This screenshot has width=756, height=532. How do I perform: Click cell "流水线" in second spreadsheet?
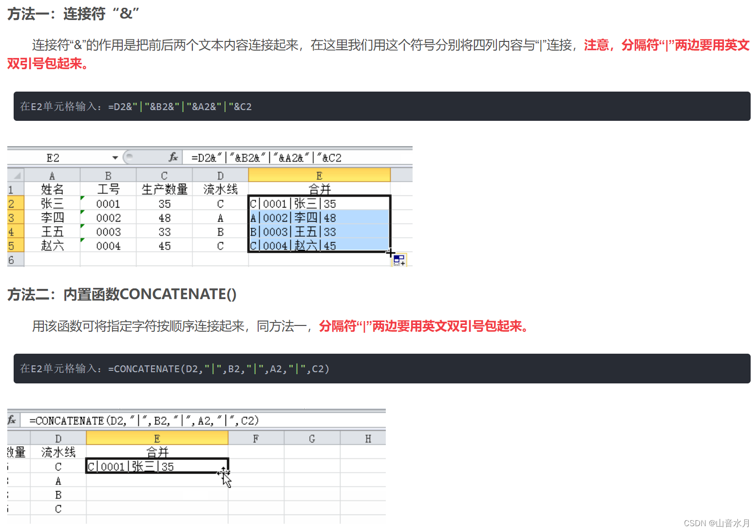click(58, 452)
